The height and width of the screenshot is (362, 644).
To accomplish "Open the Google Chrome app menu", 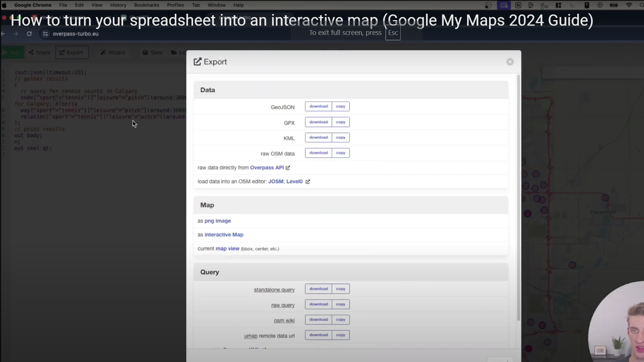I will click(33, 5).
